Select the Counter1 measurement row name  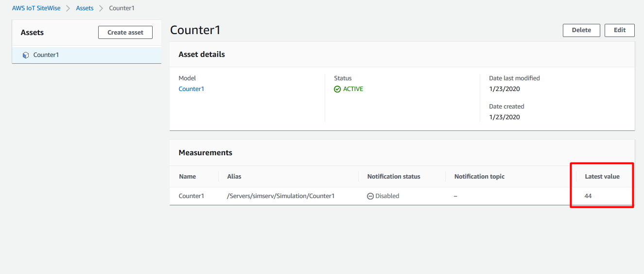[191, 196]
